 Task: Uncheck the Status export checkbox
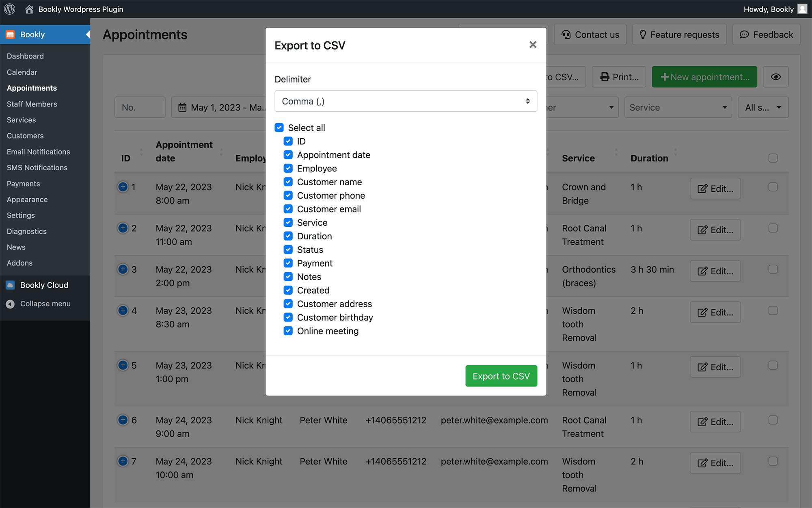(x=288, y=250)
